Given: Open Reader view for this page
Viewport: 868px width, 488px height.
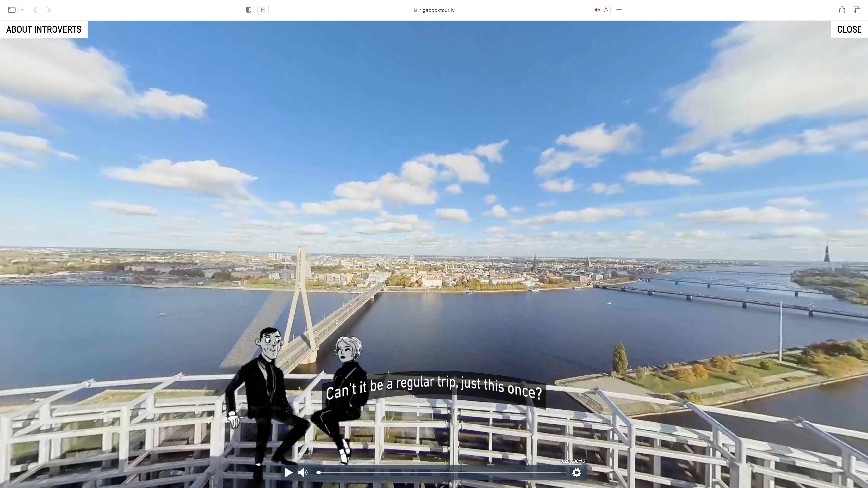Looking at the screenshot, I should (x=263, y=10).
